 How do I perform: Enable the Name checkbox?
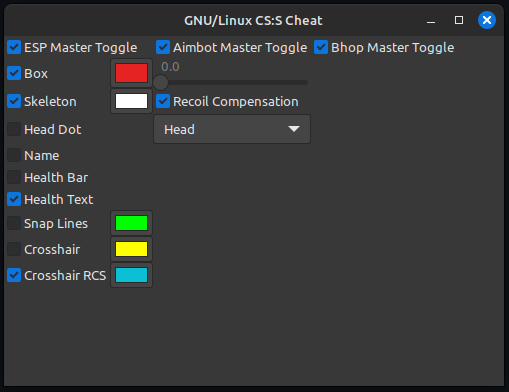pos(14,155)
